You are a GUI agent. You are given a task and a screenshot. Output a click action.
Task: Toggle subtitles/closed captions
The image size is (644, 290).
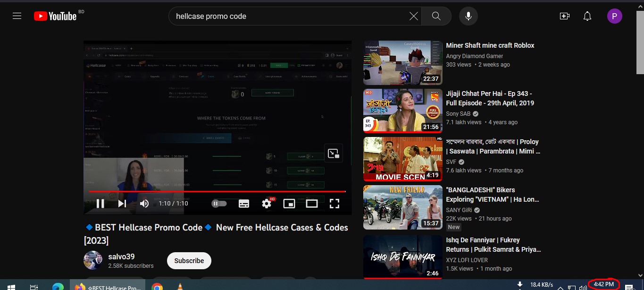pyautogui.click(x=244, y=204)
